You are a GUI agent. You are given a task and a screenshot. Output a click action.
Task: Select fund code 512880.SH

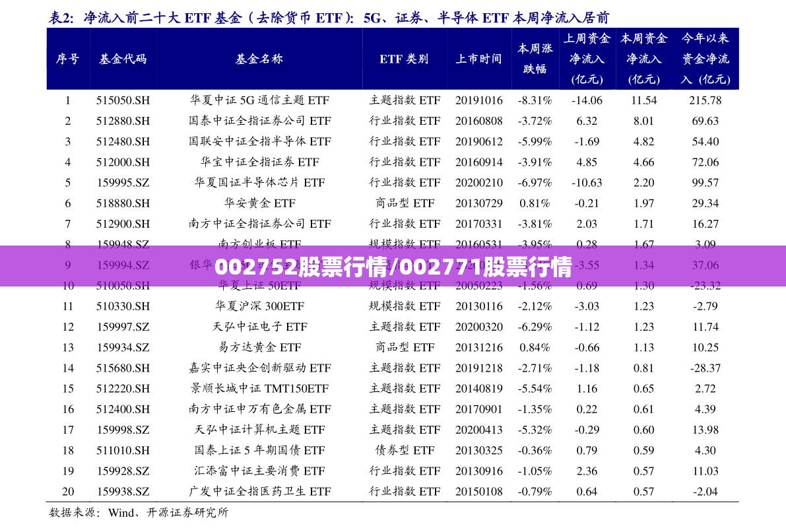pyautogui.click(x=123, y=121)
